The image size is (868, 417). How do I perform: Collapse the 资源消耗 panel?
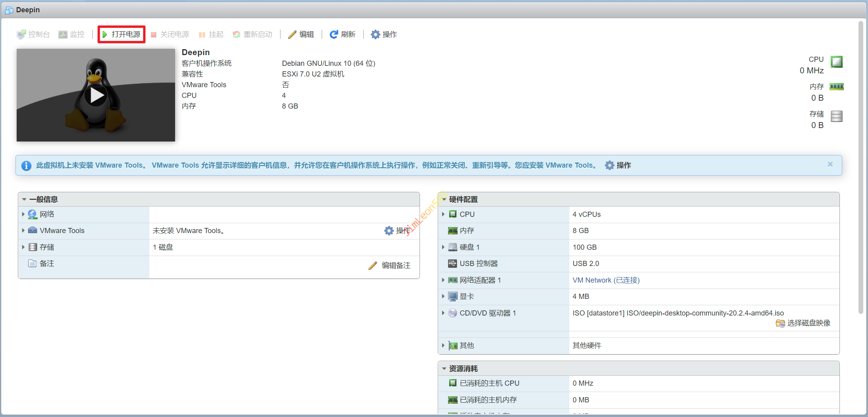(444, 369)
